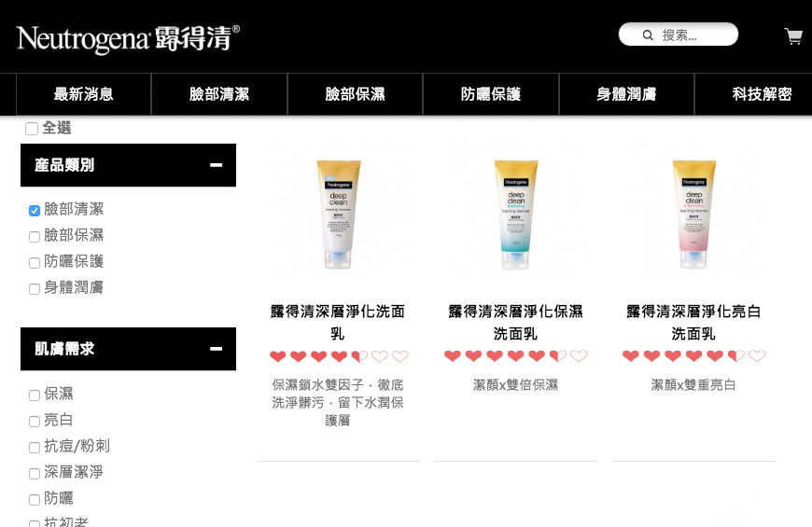The image size is (812, 527).
Task: Collapse 產品類別 with the minus icon
Action: pyautogui.click(x=216, y=165)
